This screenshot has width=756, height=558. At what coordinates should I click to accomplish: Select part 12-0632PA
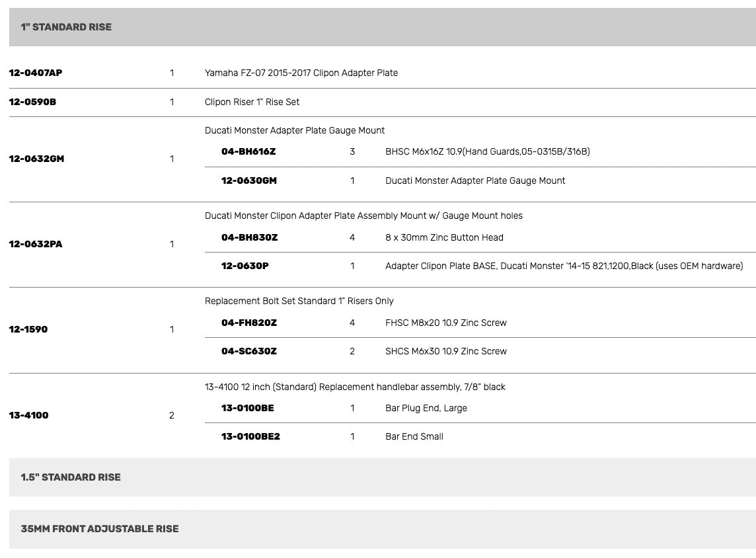pos(36,244)
